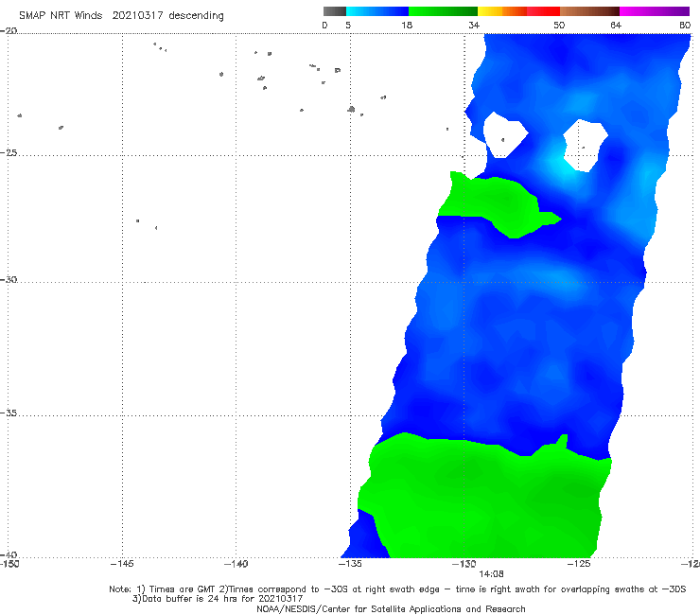Click the '34' label under the color scale
Viewport: 700px width, 615px height.
click(x=474, y=25)
